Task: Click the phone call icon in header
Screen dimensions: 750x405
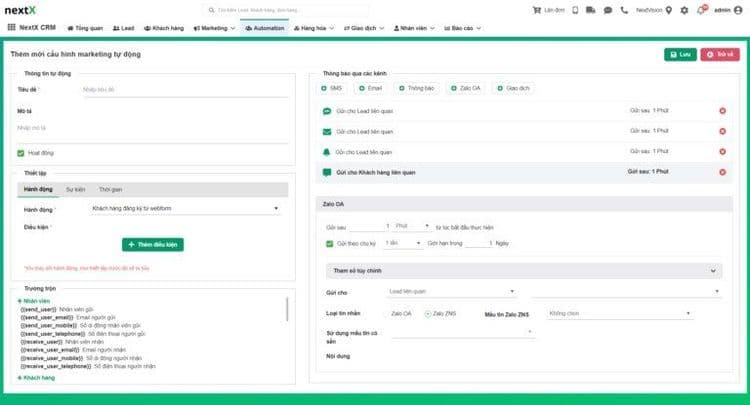Action: [x=624, y=10]
